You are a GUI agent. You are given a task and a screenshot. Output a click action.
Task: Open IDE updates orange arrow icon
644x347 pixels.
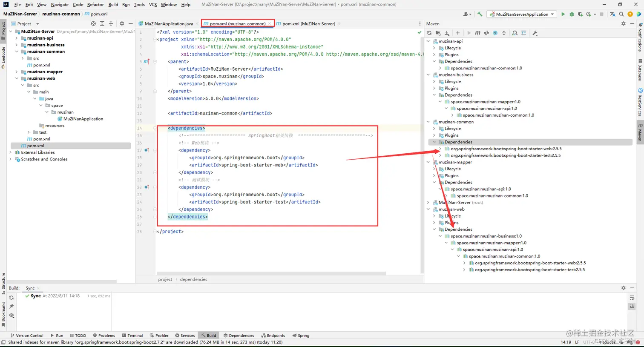[x=630, y=14]
